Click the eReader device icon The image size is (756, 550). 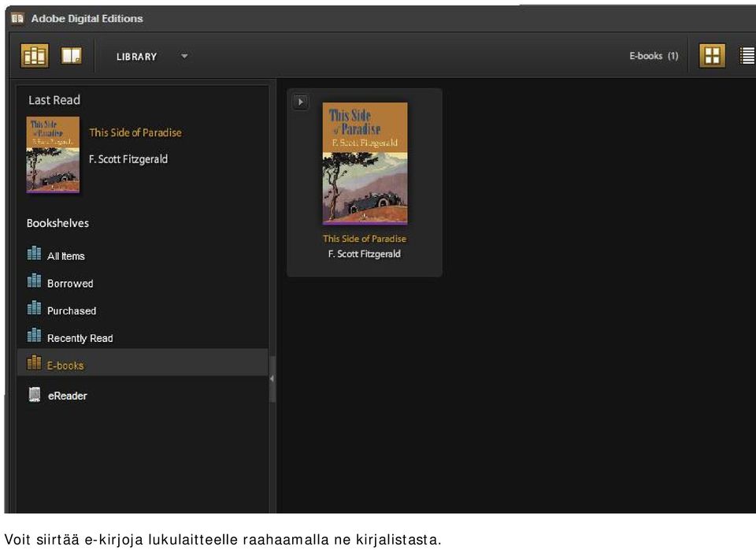pos(35,395)
